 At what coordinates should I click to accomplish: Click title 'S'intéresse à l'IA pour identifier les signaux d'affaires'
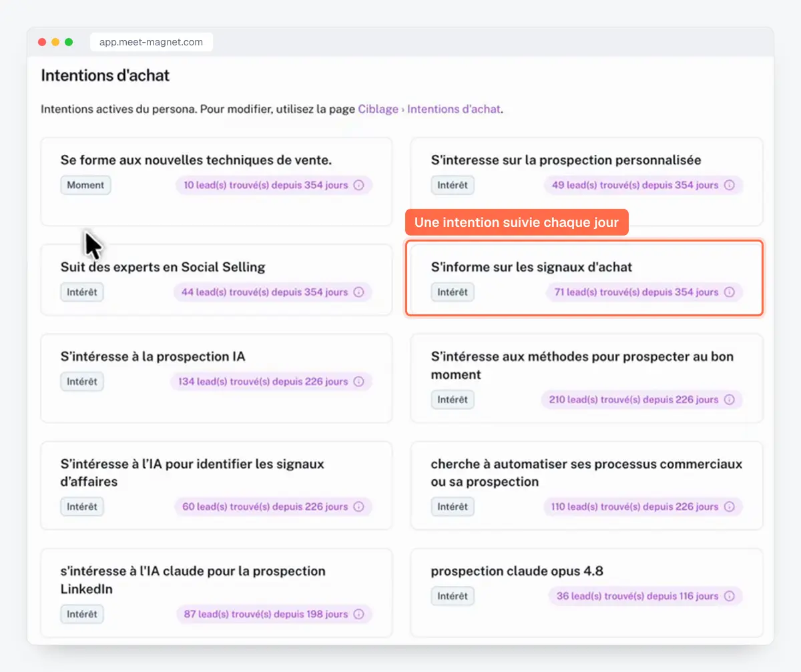click(192, 472)
